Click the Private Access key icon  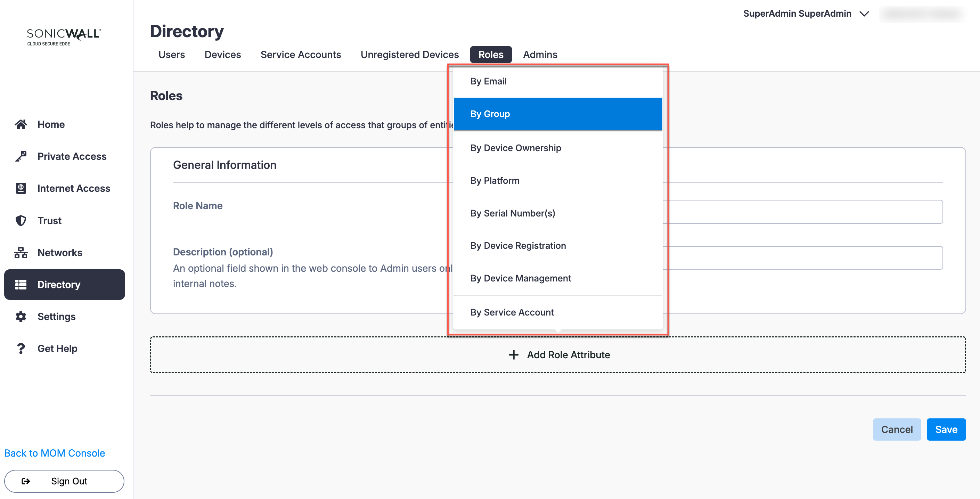[21, 156]
